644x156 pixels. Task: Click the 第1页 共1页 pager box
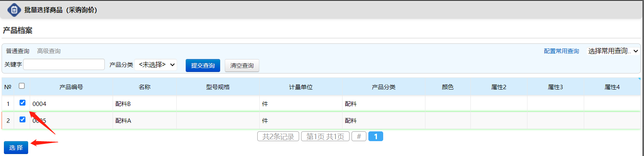tap(325, 136)
